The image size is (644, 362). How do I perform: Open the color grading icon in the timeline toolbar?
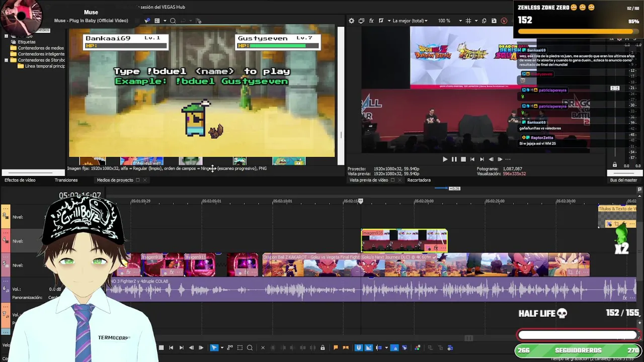(417, 347)
